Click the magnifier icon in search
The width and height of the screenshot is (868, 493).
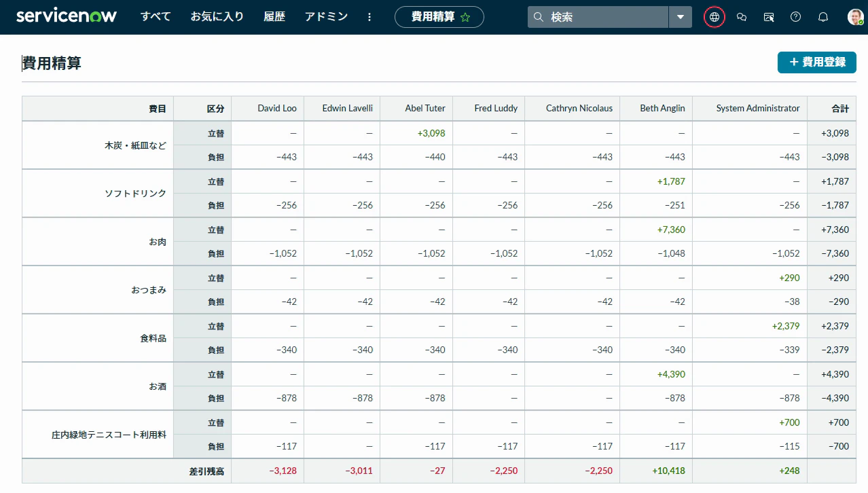(539, 17)
